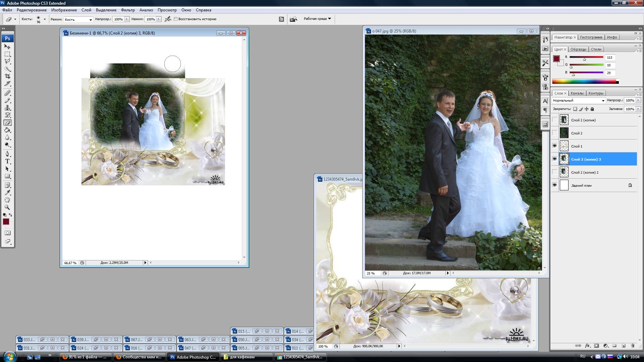Select the Rectangular Marquee tool
The width and height of the screenshot is (644, 362).
click(7, 54)
